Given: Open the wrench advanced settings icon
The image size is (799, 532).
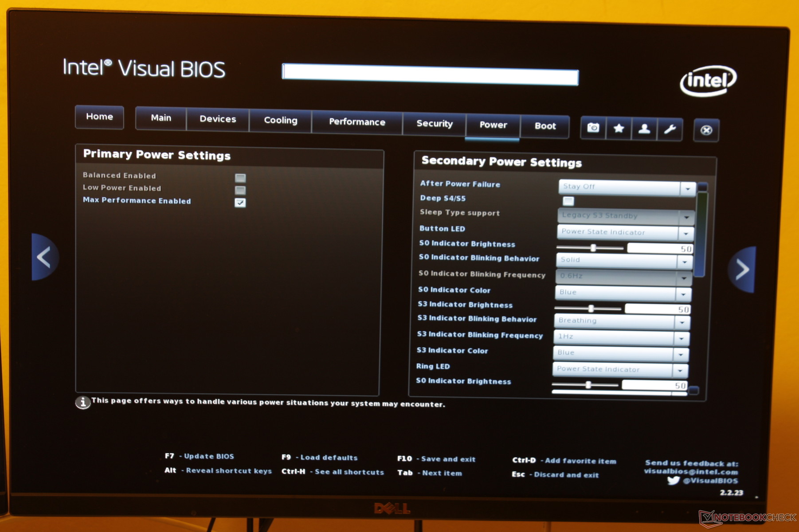Looking at the screenshot, I should tap(670, 129).
